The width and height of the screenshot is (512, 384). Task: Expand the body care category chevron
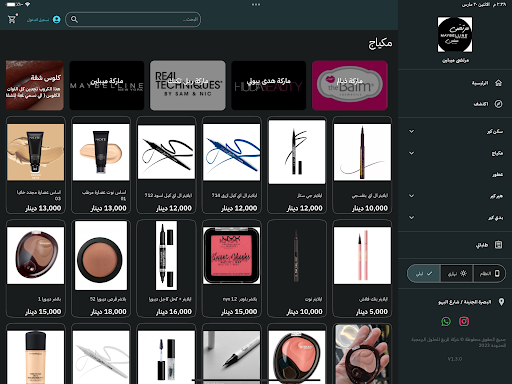click(x=412, y=217)
